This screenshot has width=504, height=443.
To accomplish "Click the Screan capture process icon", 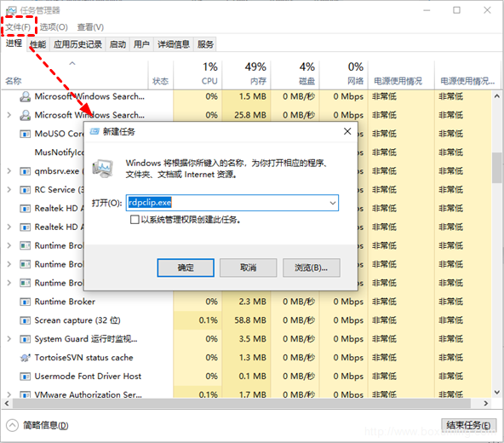I will point(25,320).
